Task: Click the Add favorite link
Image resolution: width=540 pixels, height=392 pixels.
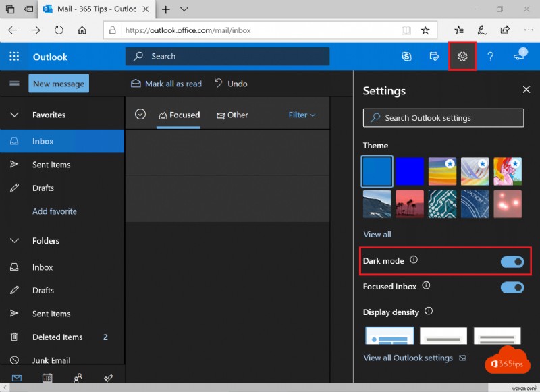Action: pyautogui.click(x=55, y=211)
